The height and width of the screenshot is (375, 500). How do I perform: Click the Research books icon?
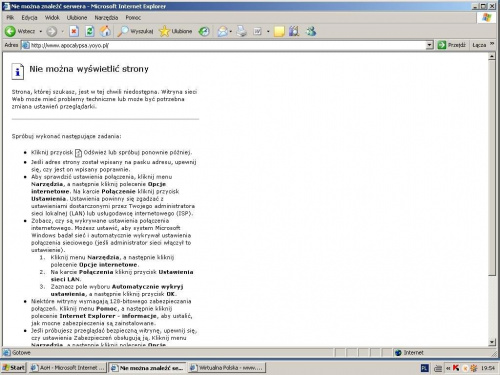294,31
